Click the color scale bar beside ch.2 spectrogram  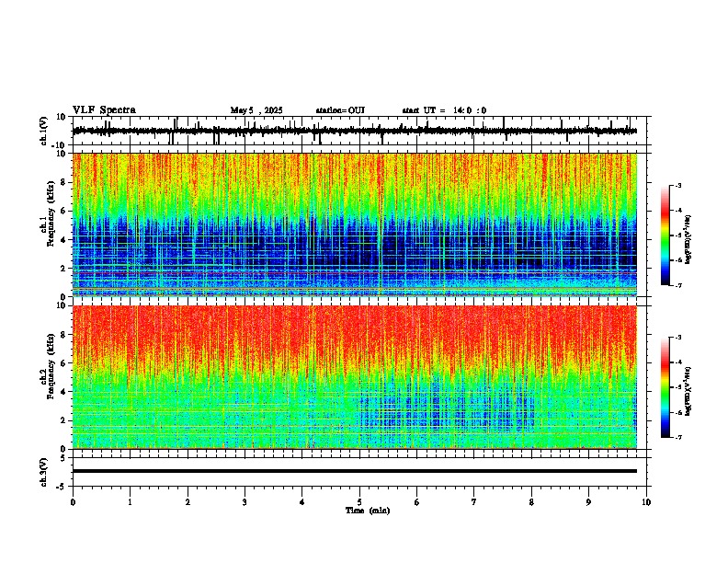click(x=665, y=387)
